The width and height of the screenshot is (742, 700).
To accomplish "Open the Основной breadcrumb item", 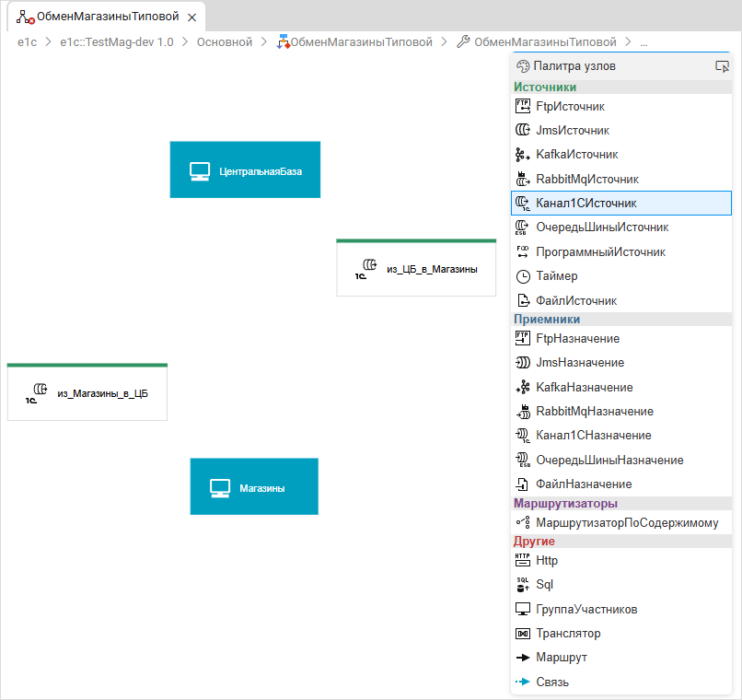I will (x=224, y=42).
